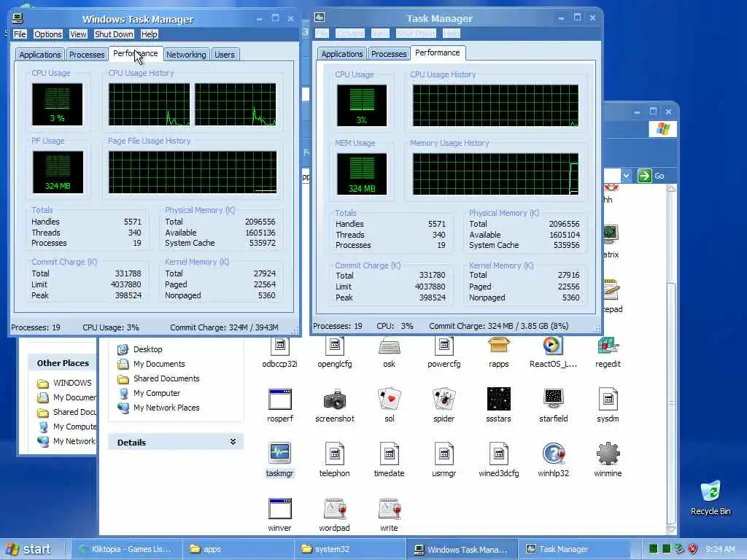This screenshot has height=560, width=747.
Task: Select the spider solitaire icon
Action: [444, 400]
